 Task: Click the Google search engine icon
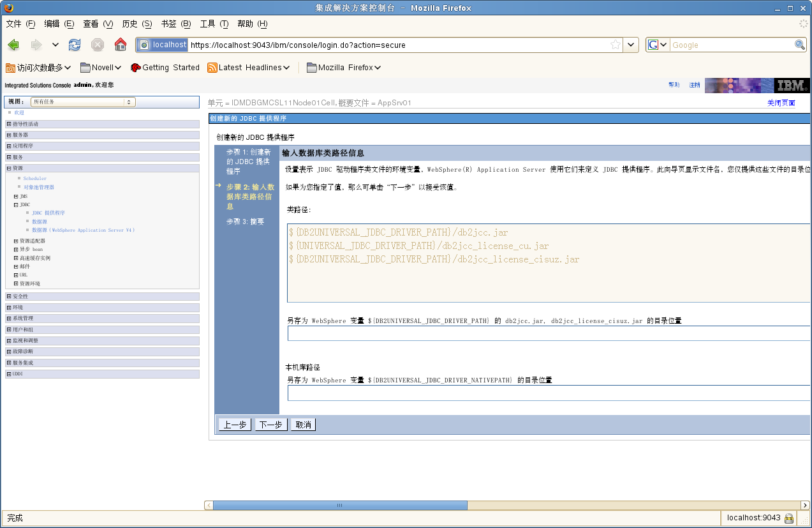click(653, 45)
